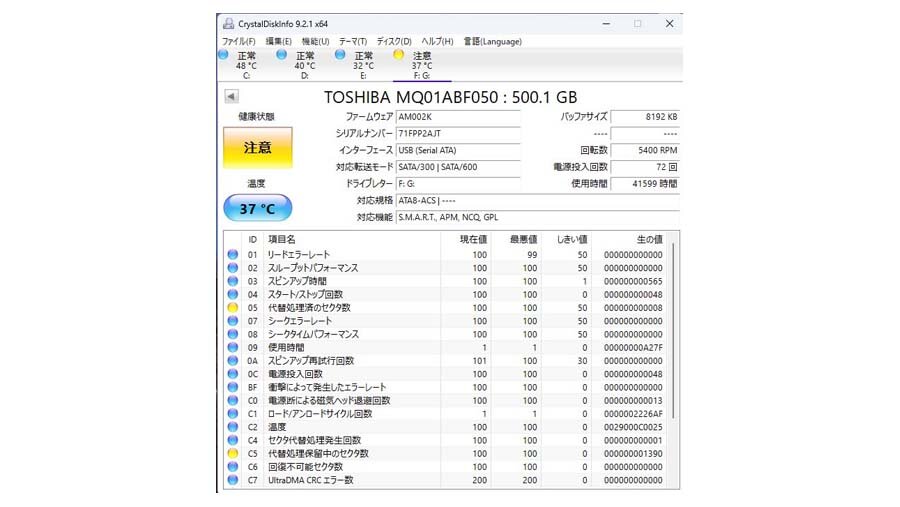Click blue status icon for 03 スピンアップ時間
Viewport: 900px width, 507px height.
[x=232, y=281]
